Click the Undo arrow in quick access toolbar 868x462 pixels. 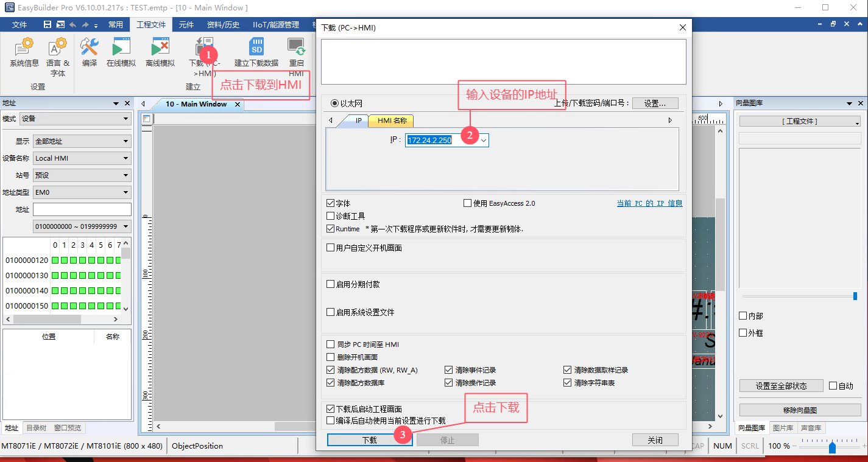click(x=73, y=25)
